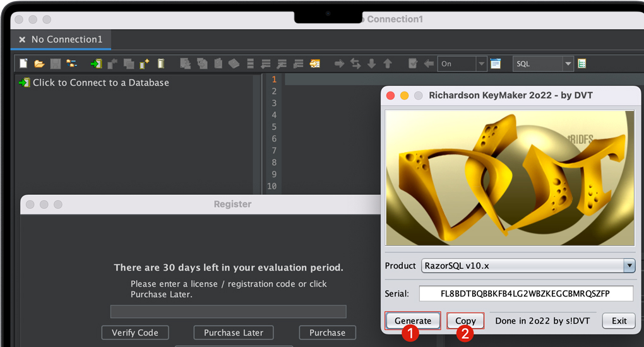This screenshot has height=347, width=644.
Task: Click the registration code input field
Action: click(229, 311)
